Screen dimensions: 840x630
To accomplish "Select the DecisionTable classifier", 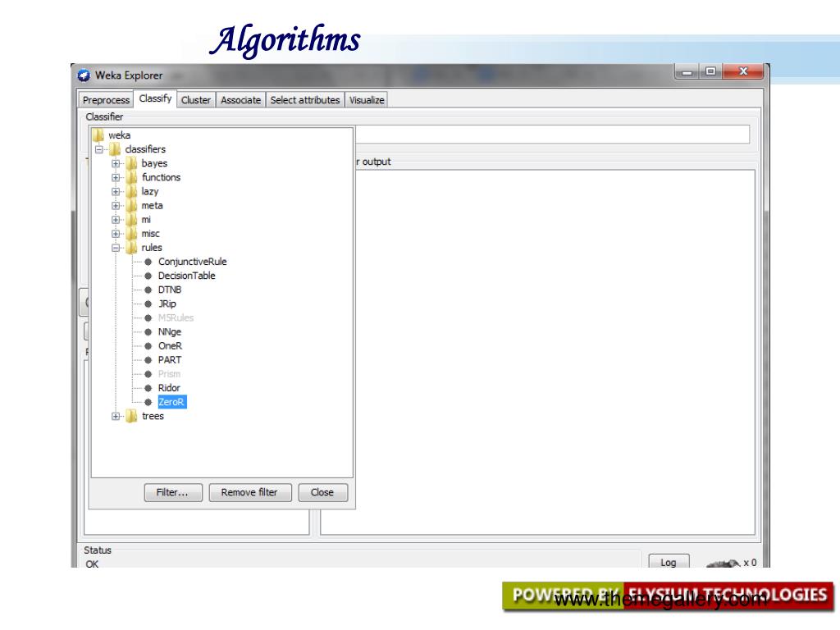I will coord(186,276).
